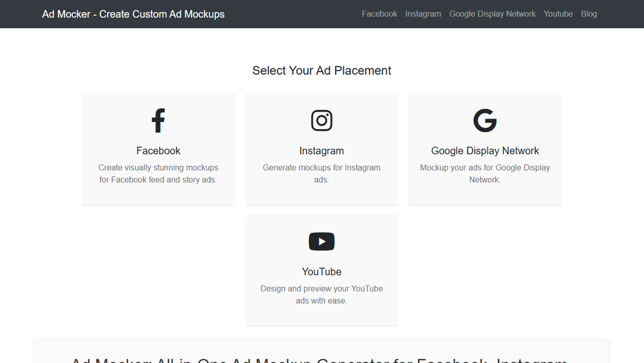
Task: Click the 'Select Your Ad Placement' heading
Action: coord(321,71)
